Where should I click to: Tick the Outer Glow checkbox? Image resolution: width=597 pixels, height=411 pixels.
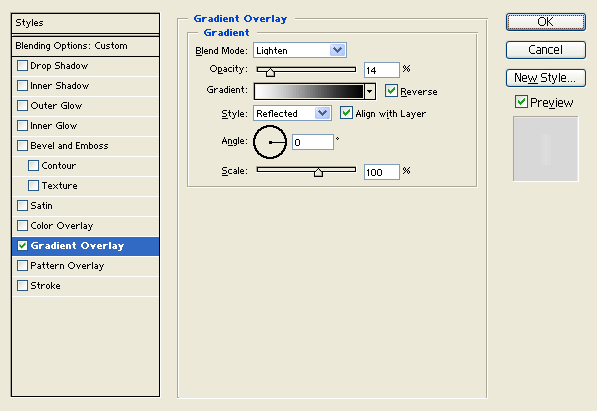22,106
